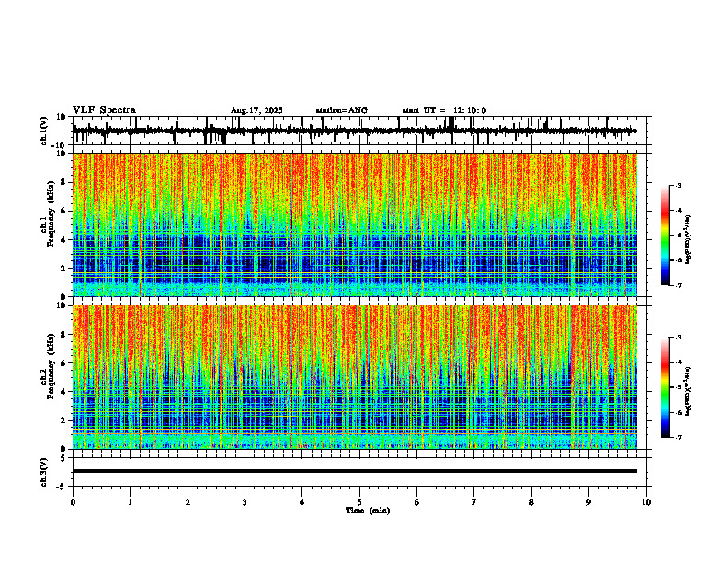
Task: Click the 8 kHz tick label on ch.1 axis
Action: click(63, 182)
